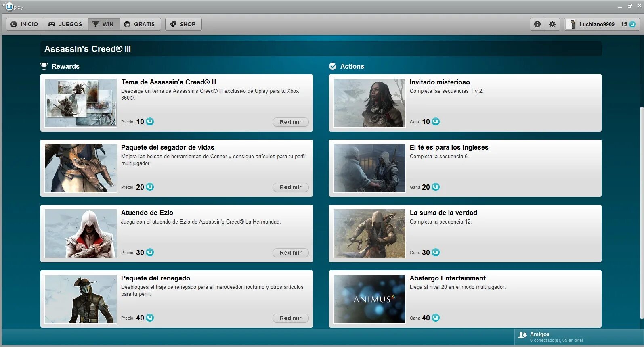Click the Tema de Assassin's Creed III thumbnail
The height and width of the screenshot is (347, 644).
pos(81,103)
